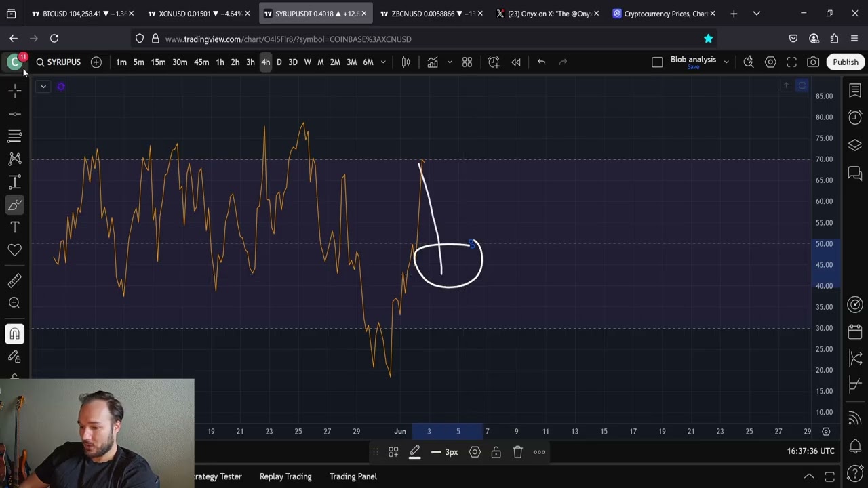Take a chart snapshot with camera
Screen dimensions: 868x488
pos(813,62)
